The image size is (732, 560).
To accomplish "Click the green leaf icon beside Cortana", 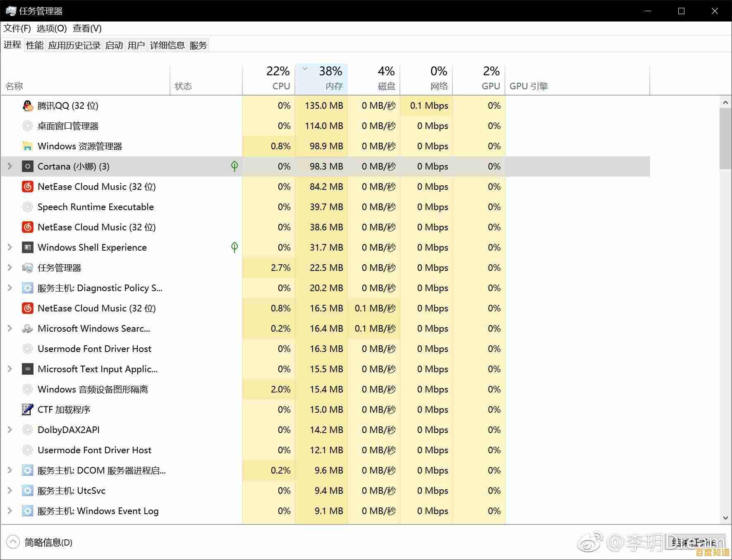I will pyautogui.click(x=234, y=166).
